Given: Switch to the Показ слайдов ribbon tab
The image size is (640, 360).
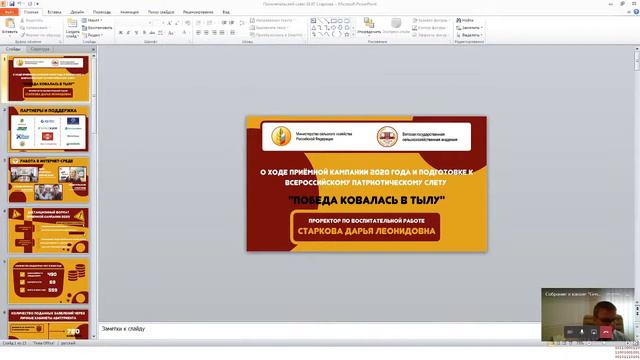Looking at the screenshot, I should click(161, 12).
